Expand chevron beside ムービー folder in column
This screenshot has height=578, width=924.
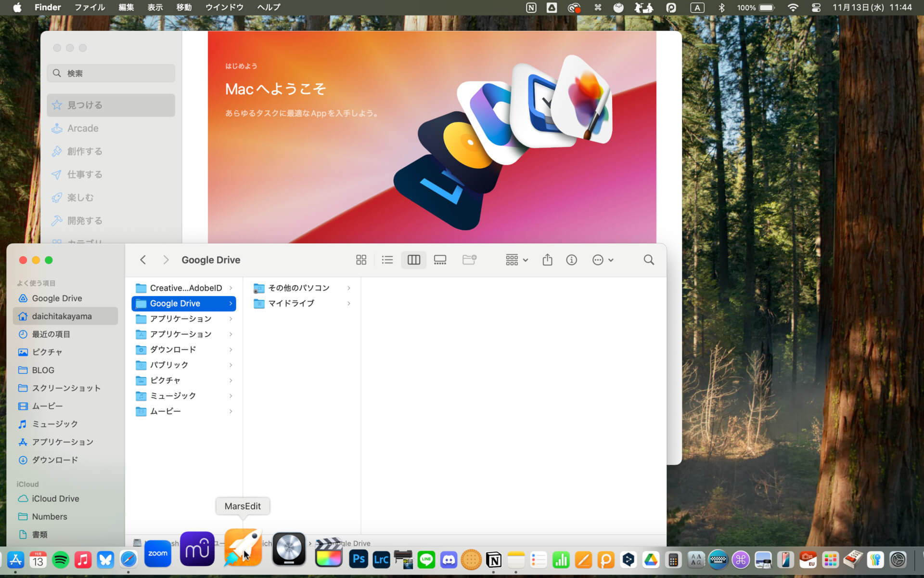tap(231, 411)
